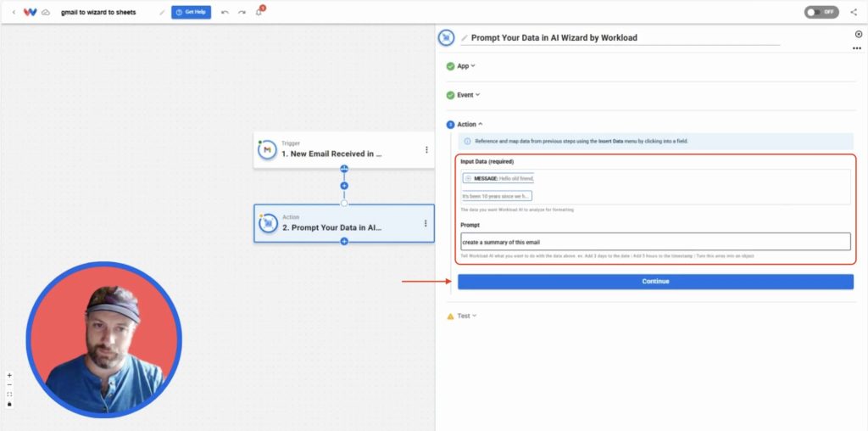Open the three-dot menu on the Action step

[426, 223]
